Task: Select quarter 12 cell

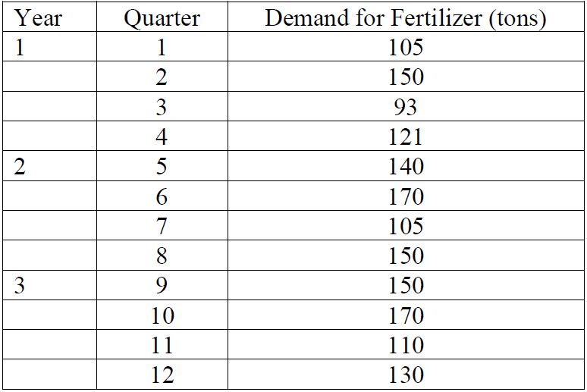Action: click(x=162, y=375)
